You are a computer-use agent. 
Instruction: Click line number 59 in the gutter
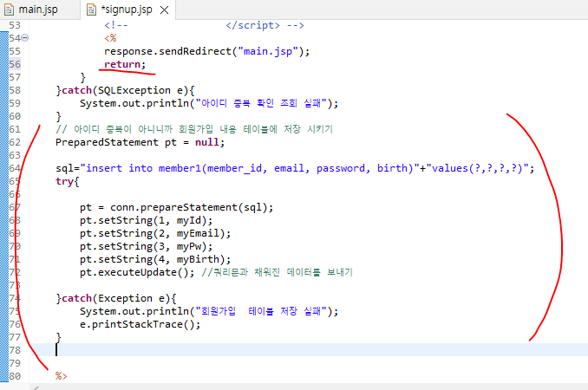click(x=15, y=103)
